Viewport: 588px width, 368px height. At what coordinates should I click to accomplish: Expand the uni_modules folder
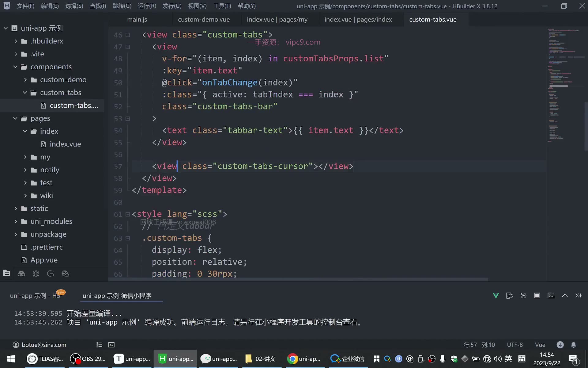click(x=16, y=221)
